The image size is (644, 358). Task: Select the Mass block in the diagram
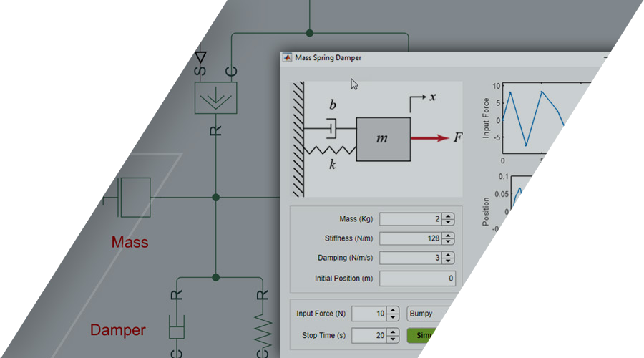pyautogui.click(x=135, y=198)
